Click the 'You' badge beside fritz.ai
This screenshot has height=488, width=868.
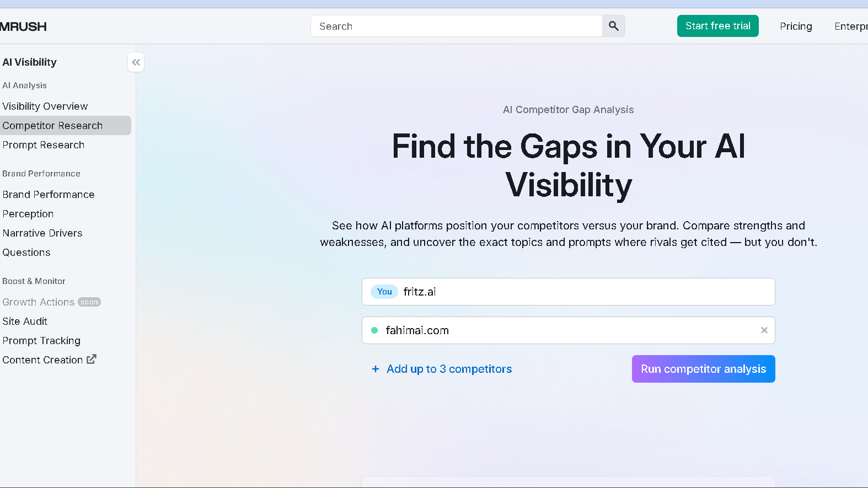[x=384, y=292]
